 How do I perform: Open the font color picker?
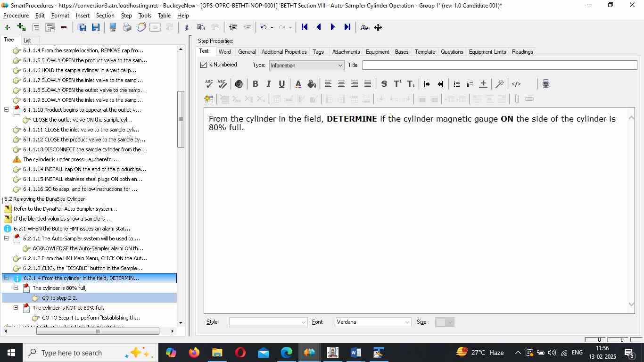(x=298, y=84)
